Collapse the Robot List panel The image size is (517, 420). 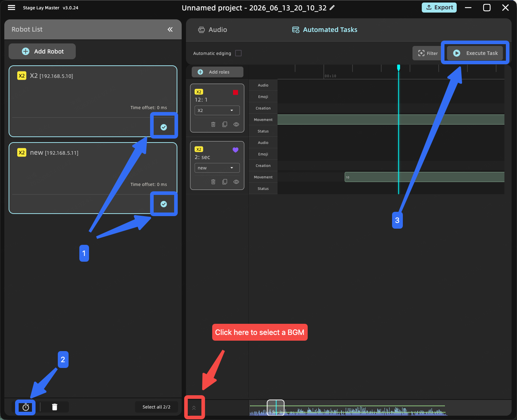[170, 29]
